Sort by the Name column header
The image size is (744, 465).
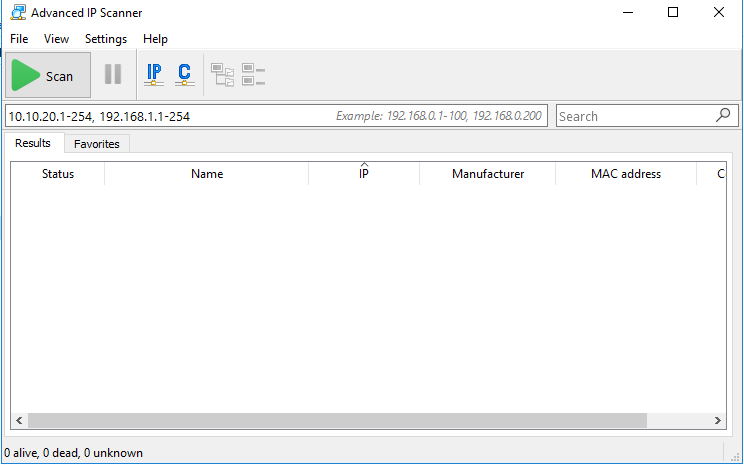(207, 174)
